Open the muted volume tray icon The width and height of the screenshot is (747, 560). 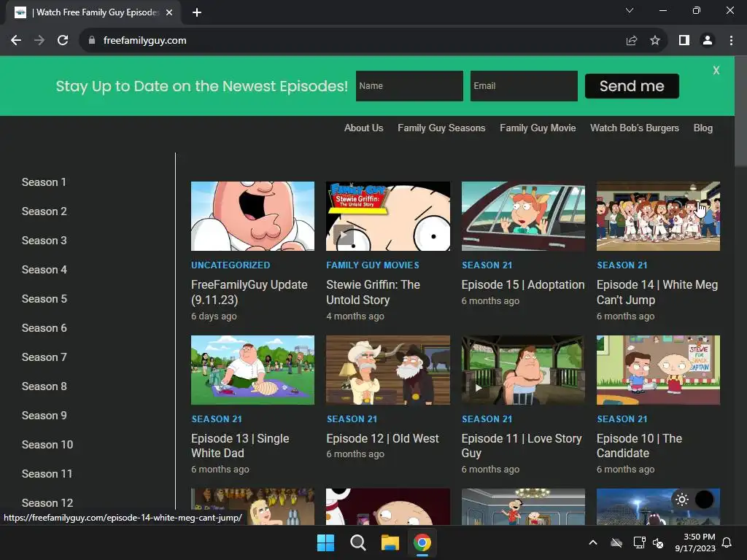[658, 542]
